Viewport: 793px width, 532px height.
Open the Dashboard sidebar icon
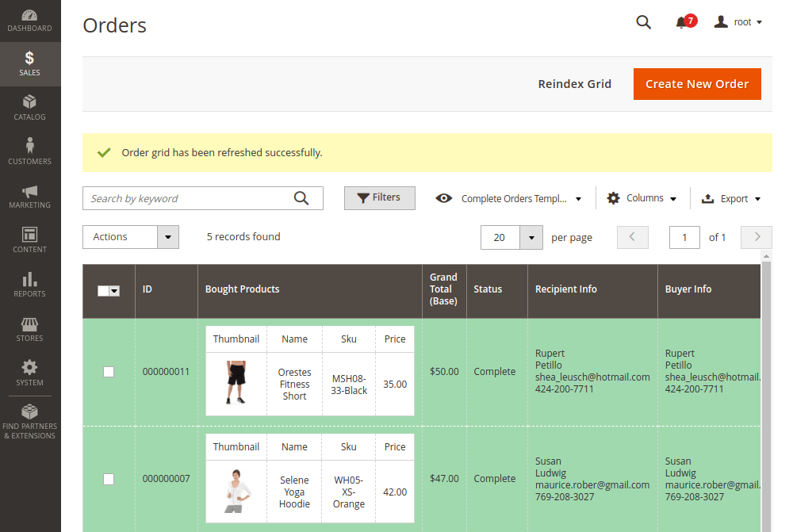(29, 21)
